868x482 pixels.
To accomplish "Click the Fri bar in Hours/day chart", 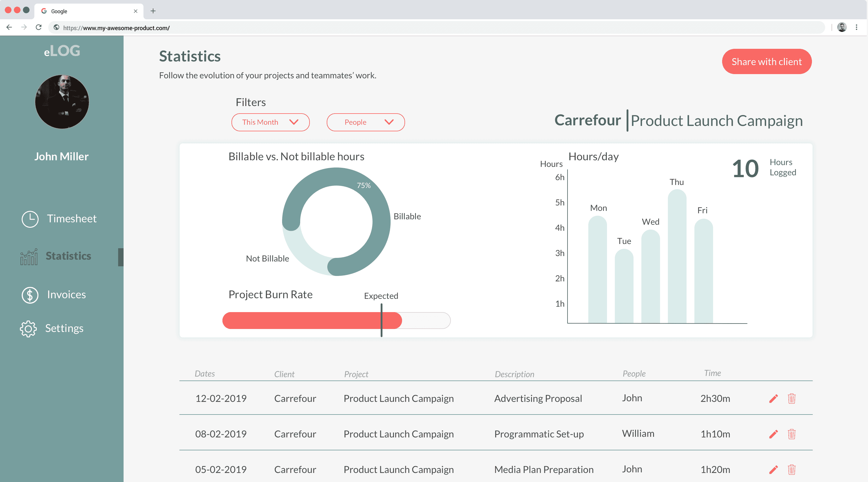I will pos(703,271).
